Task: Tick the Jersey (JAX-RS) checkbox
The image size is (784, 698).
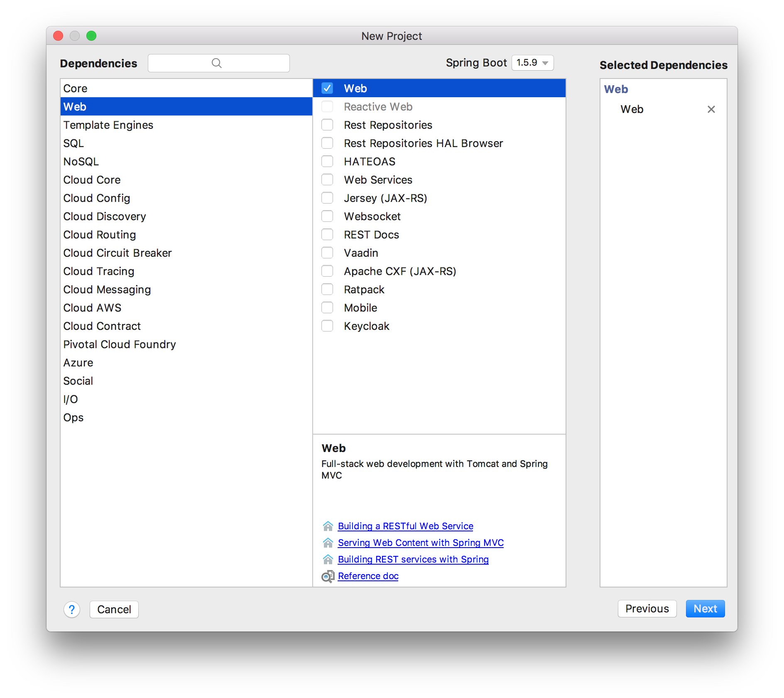Action: (327, 198)
